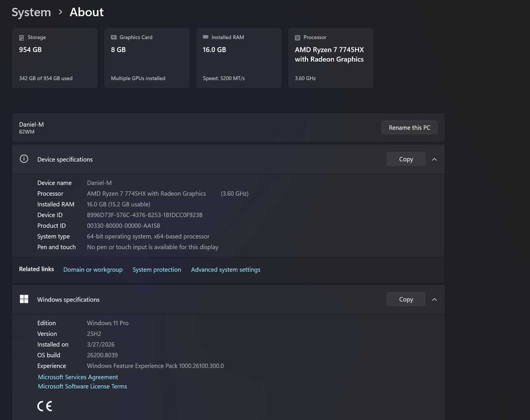
Task: Click the Windows logo icon
Action: [x=24, y=299]
